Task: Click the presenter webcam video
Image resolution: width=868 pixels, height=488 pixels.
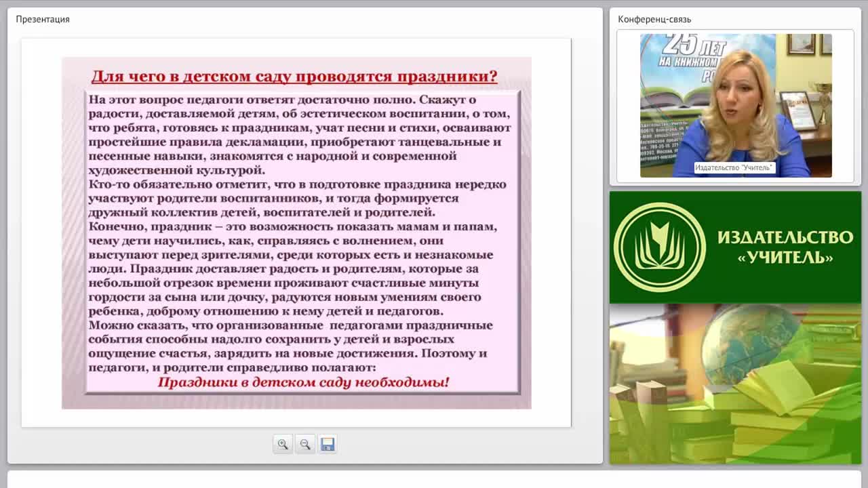Action: coord(736,106)
